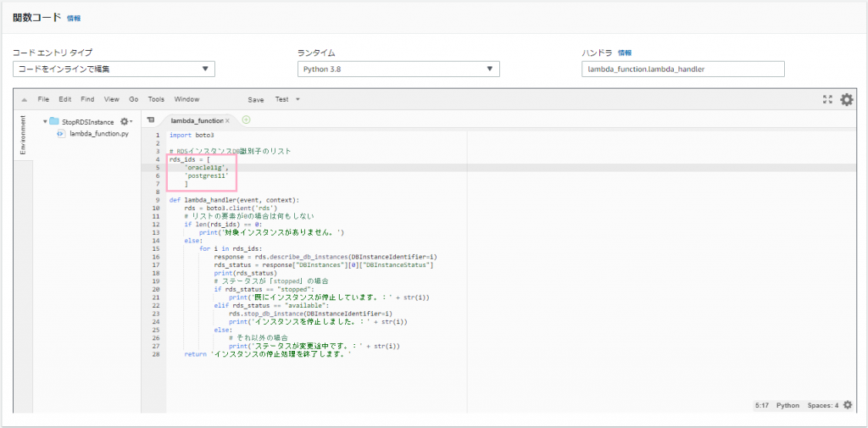Image resolution: width=868 pixels, height=428 pixels.
Task: Click the handler input field
Action: (683, 69)
